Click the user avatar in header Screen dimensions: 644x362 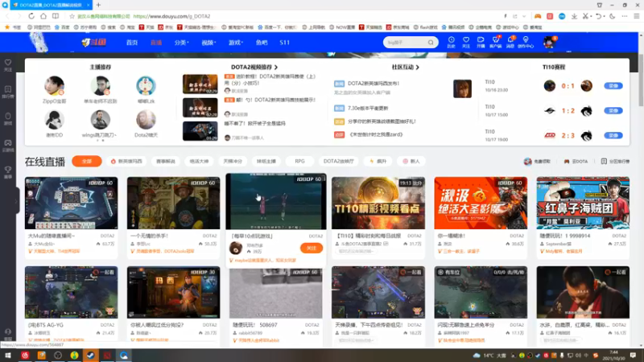[x=549, y=42]
